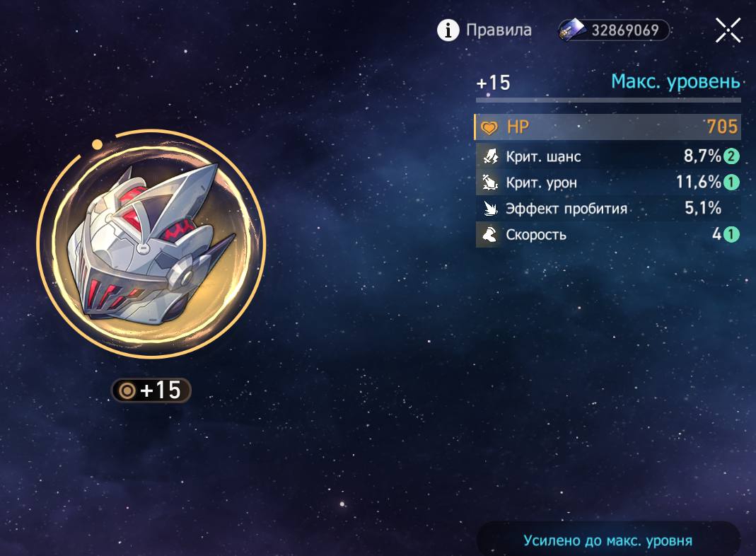Click the Усилено до макс. уровня button
This screenshot has width=756, height=556.
pyautogui.click(x=608, y=540)
